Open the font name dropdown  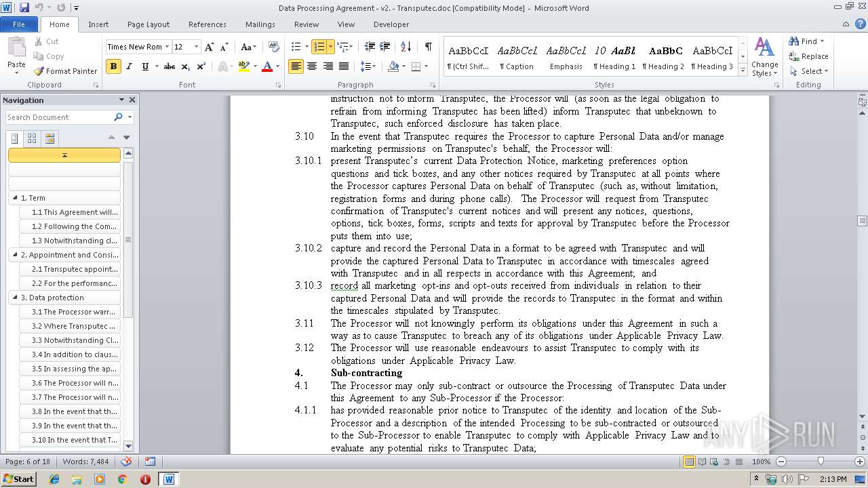click(x=167, y=47)
